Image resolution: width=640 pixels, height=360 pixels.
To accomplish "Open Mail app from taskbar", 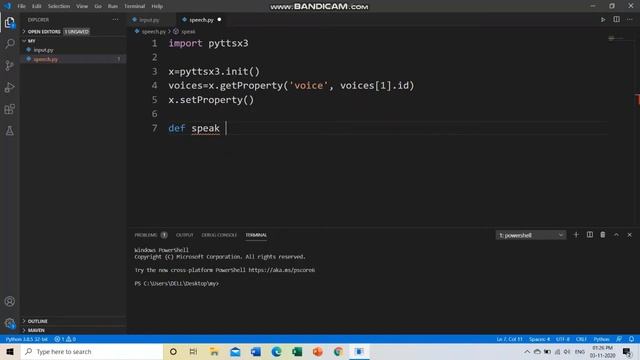I will click(x=235, y=351).
